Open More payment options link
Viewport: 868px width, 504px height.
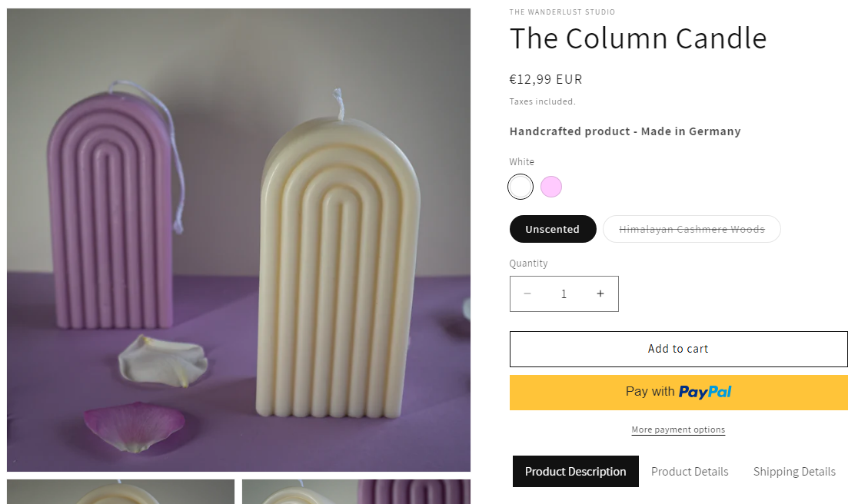click(x=678, y=429)
